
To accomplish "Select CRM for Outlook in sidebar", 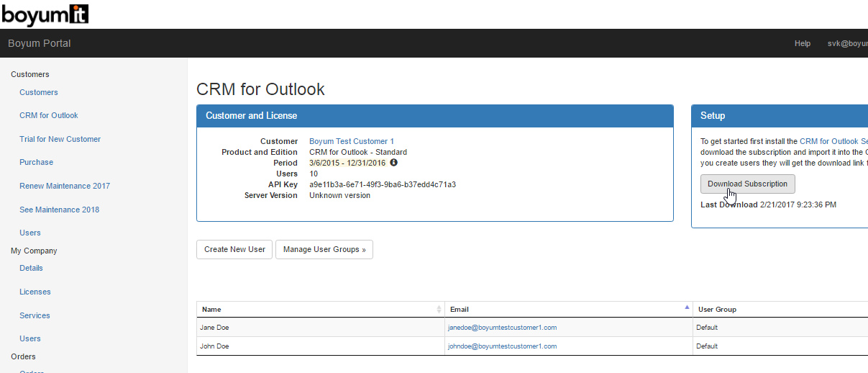I will click(49, 115).
